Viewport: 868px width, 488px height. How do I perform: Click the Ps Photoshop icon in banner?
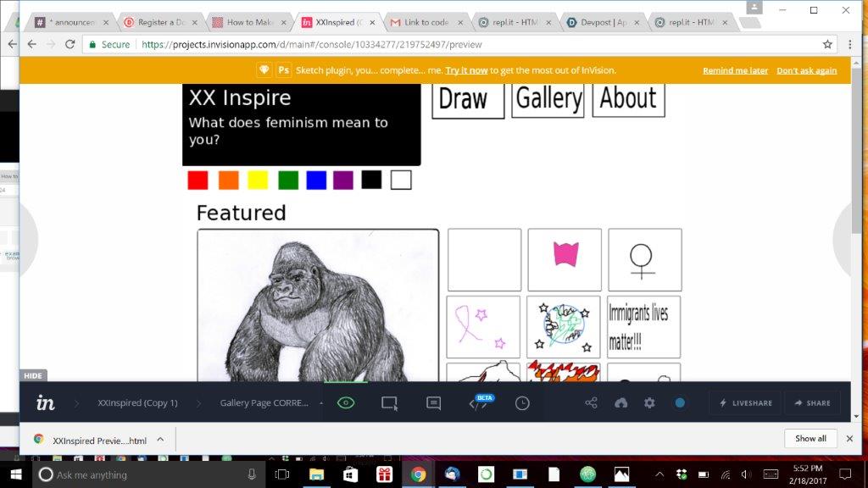coord(283,70)
